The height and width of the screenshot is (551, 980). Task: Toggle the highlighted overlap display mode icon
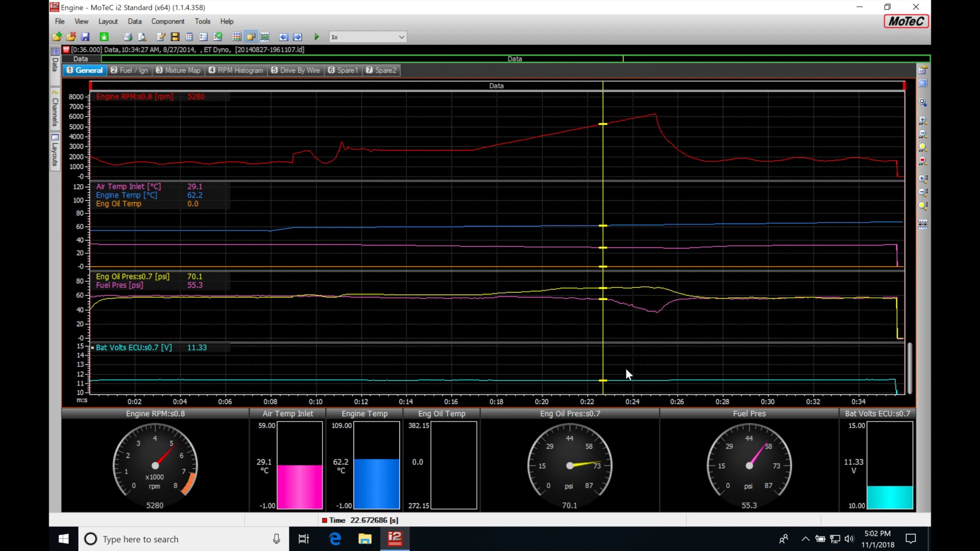250,36
